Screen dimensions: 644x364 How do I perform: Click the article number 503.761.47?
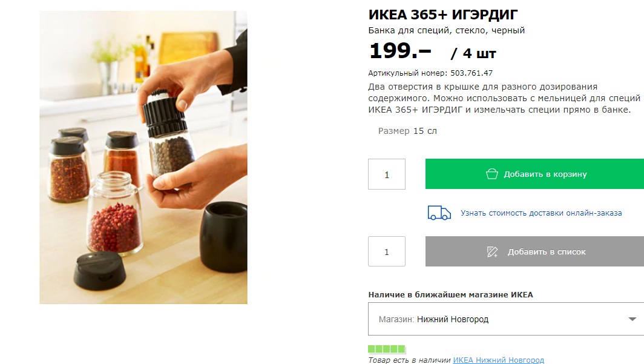coord(471,73)
